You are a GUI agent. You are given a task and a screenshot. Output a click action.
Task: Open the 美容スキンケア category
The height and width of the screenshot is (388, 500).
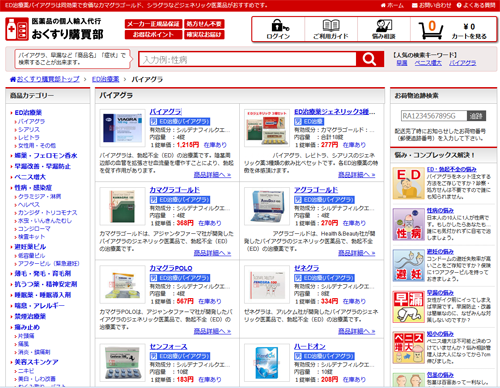[36, 362]
